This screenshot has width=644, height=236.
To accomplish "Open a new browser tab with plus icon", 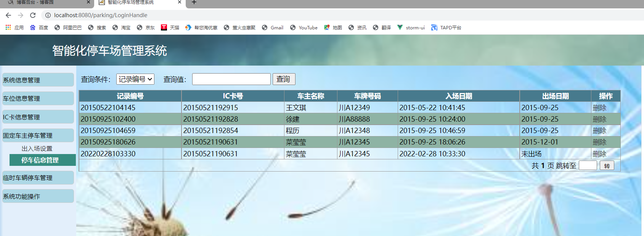I will [194, 2].
